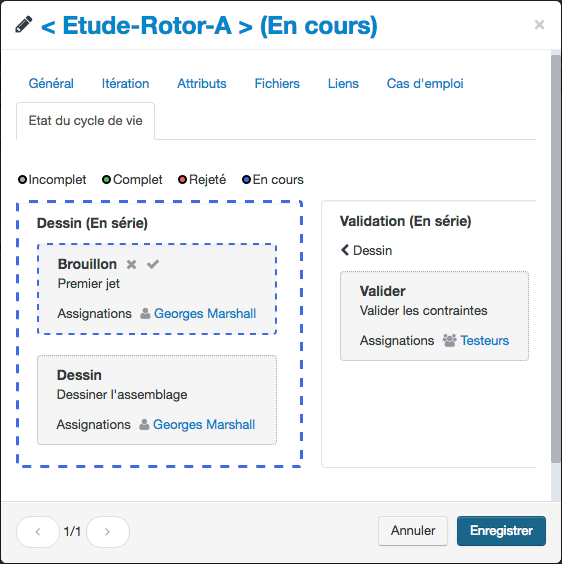Go back to Dessin via chevron

tap(345, 250)
